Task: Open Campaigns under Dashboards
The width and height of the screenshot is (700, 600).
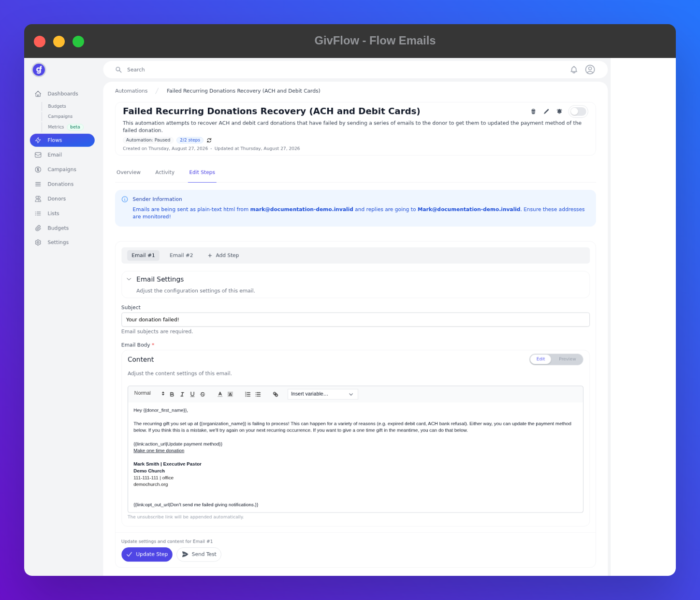Action: pyautogui.click(x=60, y=116)
